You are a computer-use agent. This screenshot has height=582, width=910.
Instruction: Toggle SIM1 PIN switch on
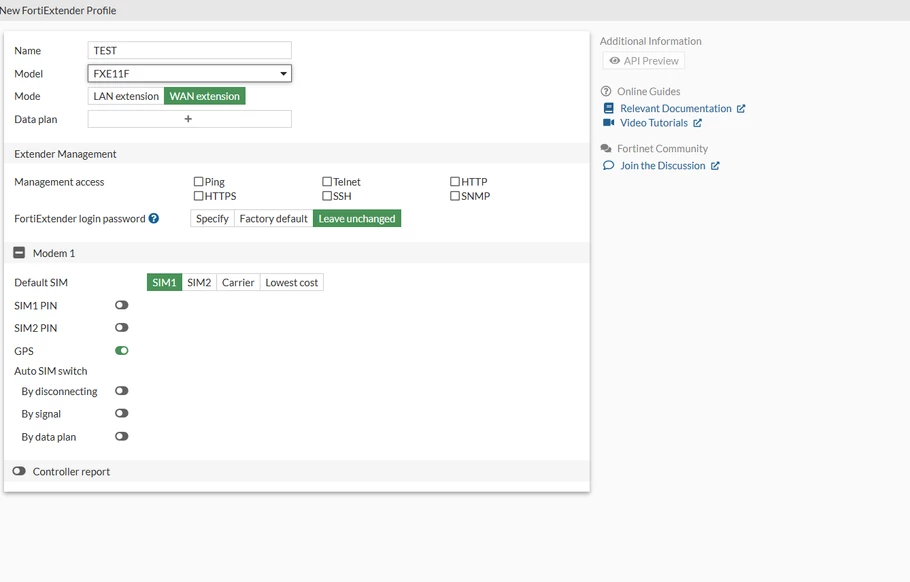click(121, 305)
